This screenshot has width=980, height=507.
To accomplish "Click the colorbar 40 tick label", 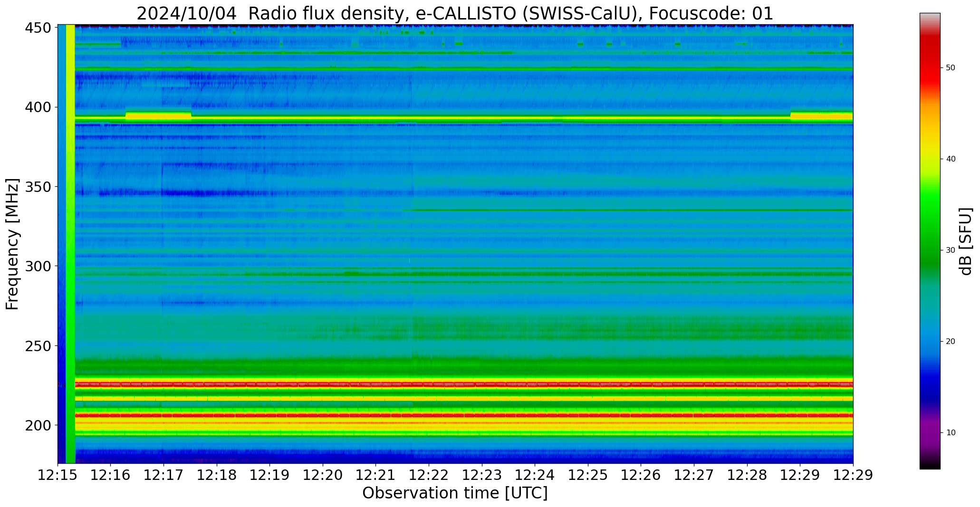I will click(x=951, y=159).
